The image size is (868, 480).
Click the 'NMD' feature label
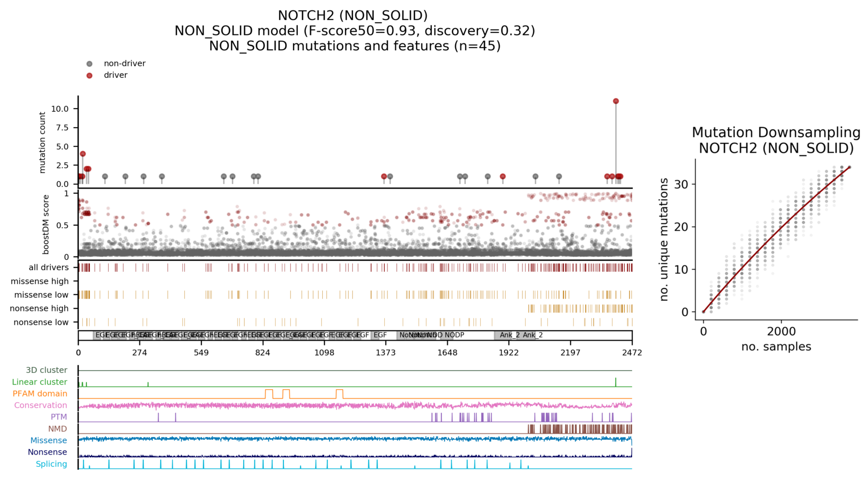pos(58,429)
